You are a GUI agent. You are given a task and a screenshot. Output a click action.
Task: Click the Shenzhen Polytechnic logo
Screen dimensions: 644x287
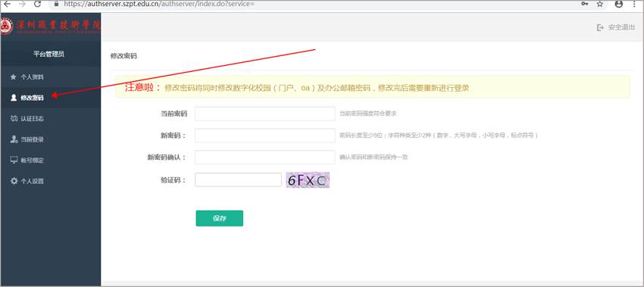point(51,27)
